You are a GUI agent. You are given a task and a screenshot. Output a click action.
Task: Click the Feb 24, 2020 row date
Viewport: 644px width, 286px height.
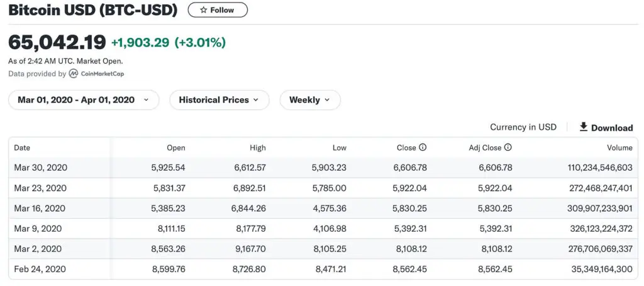click(40, 269)
